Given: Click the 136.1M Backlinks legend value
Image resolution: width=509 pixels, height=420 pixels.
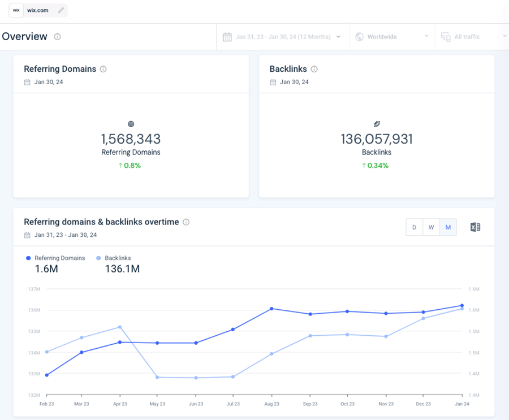Looking at the screenshot, I should [122, 269].
